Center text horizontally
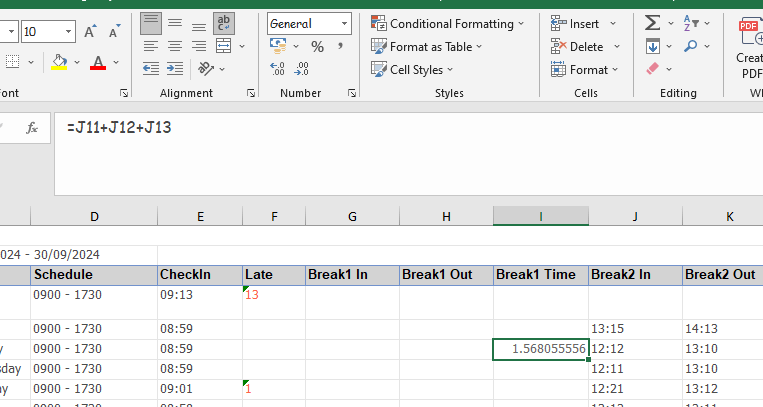 tap(175, 46)
